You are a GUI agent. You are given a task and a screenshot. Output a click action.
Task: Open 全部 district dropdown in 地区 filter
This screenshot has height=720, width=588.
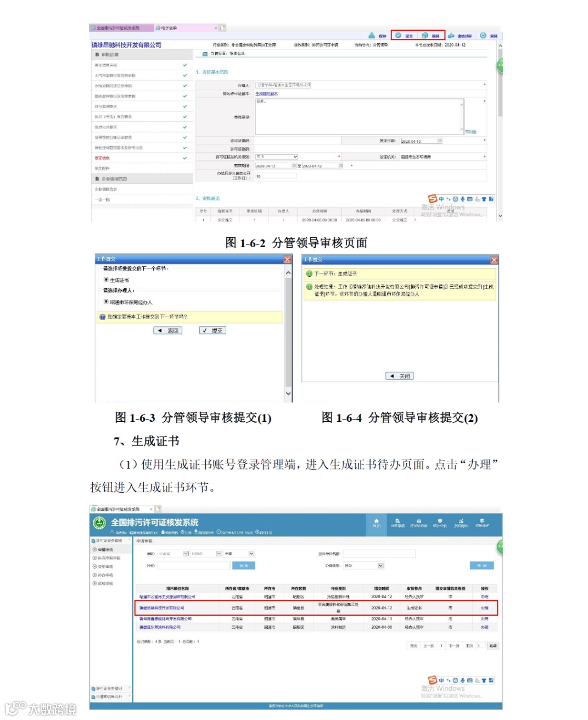pyautogui.click(x=239, y=554)
